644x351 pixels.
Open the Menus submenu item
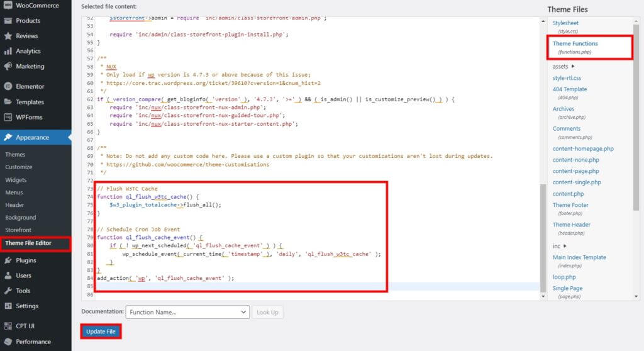point(14,192)
